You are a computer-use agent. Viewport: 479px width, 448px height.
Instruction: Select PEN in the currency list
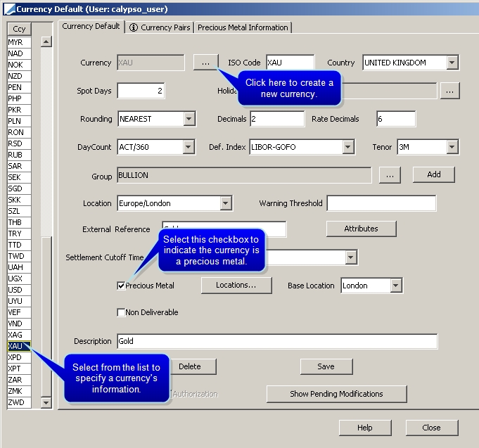19,87
